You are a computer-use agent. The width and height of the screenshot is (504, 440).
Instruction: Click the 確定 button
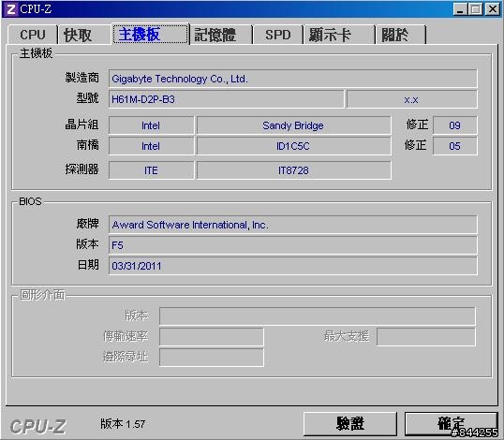(452, 424)
